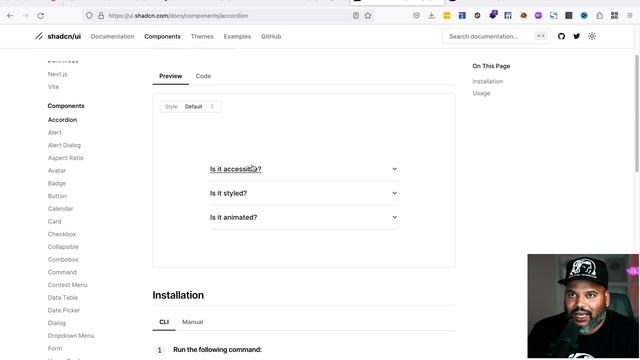Select the CLI installation tab
The image size is (640, 360).
164,322
